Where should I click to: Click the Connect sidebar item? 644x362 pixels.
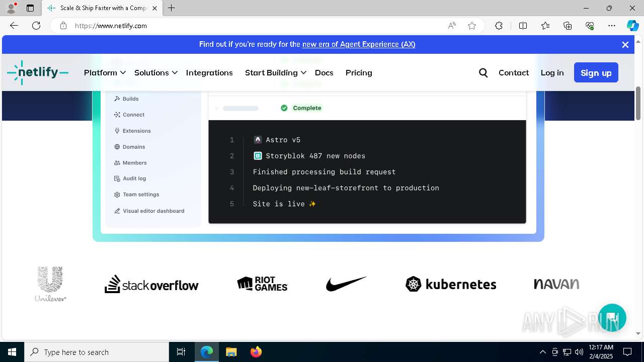coord(129,115)
